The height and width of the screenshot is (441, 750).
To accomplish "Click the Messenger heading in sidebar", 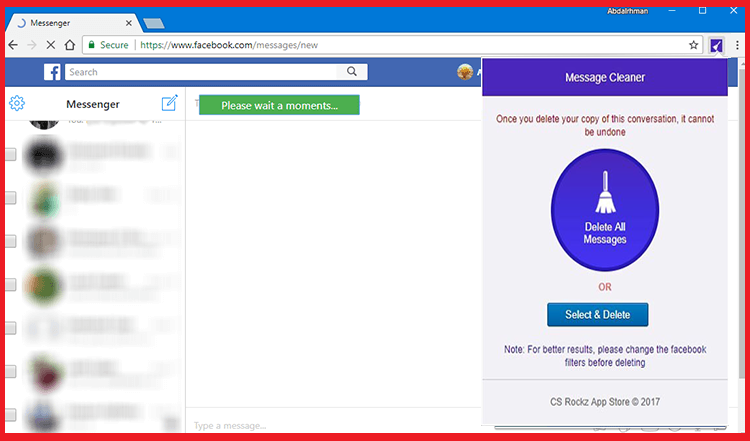I will pyautogui.click(x=93, y=104).
